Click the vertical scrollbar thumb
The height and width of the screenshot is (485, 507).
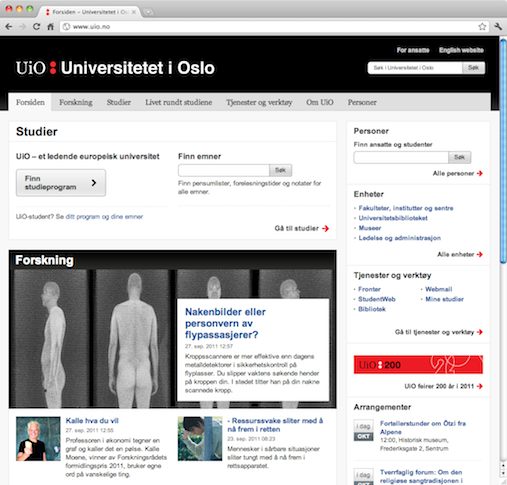pyautogui.click(x=503, y=152)
